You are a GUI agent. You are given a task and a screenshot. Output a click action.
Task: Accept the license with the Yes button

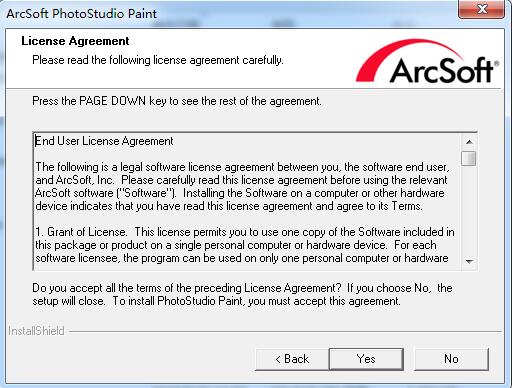(366, 359)
